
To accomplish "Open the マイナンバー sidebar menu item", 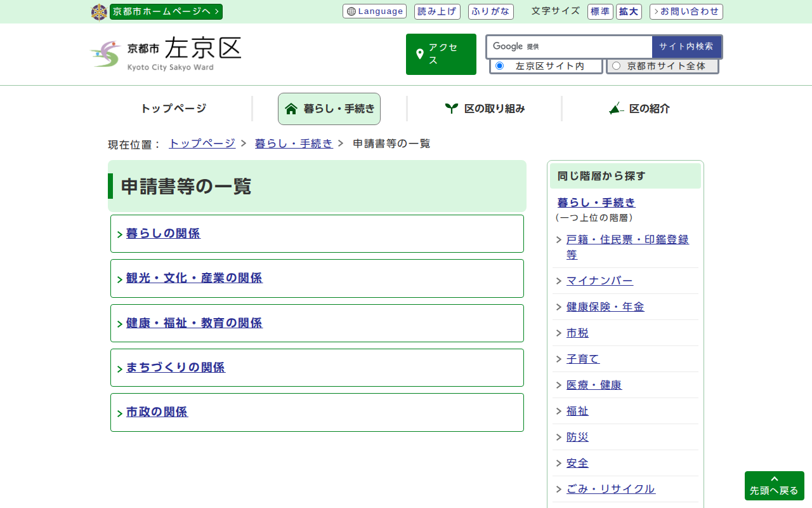I will [x=599, y=281].
